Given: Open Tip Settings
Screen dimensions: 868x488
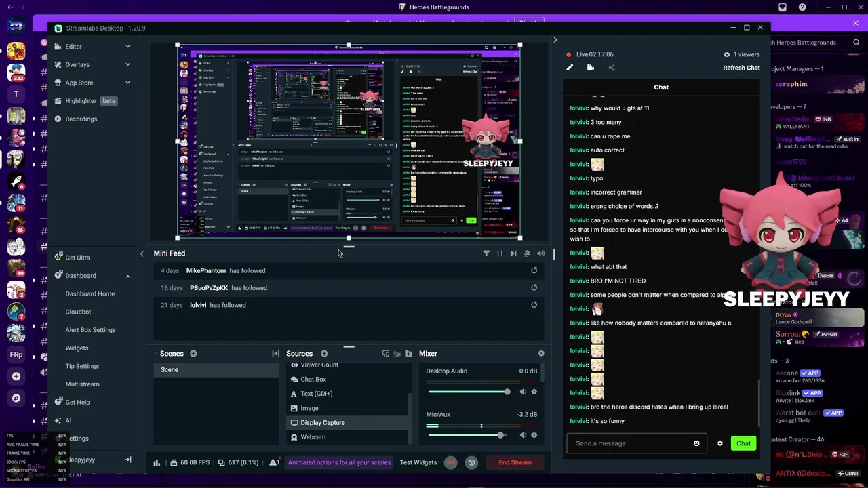Looking at the screenshot, I should point(82,366).
